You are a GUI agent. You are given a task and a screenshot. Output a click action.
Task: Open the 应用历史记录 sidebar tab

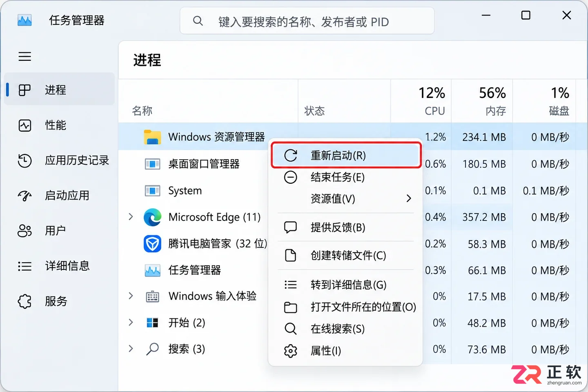point(60,160)
